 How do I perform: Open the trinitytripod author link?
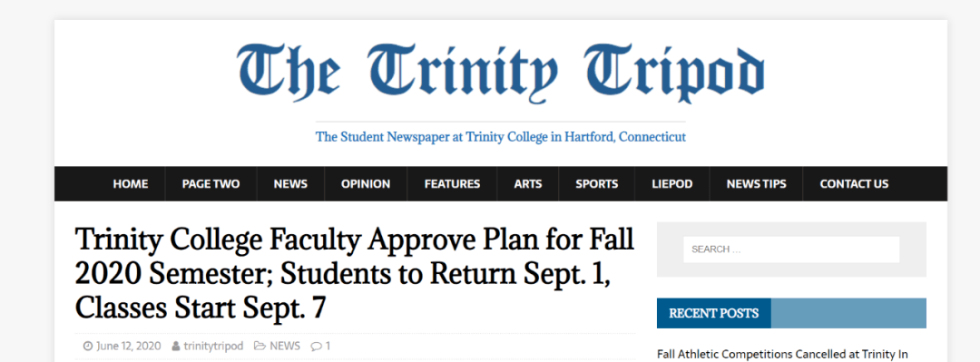tap(213, 347)
